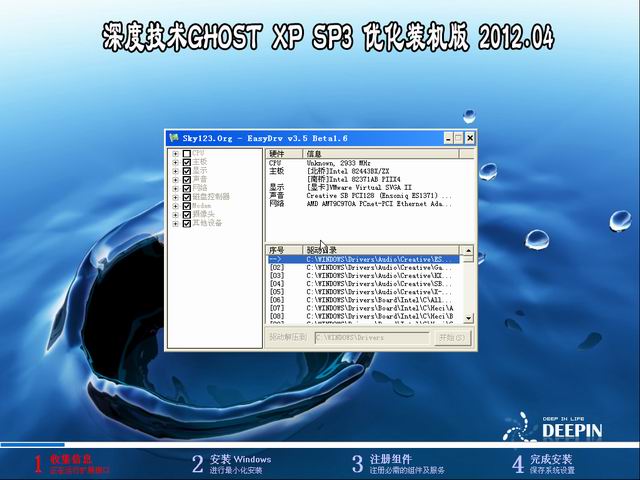Expand the 网络 tree node
Viewport: 640px width, 480px height.
point(175,189)
